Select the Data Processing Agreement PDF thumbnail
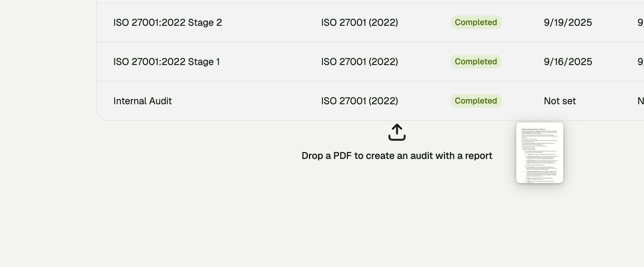The height and width of the screenshot is (267, 644). pos(540,153)
